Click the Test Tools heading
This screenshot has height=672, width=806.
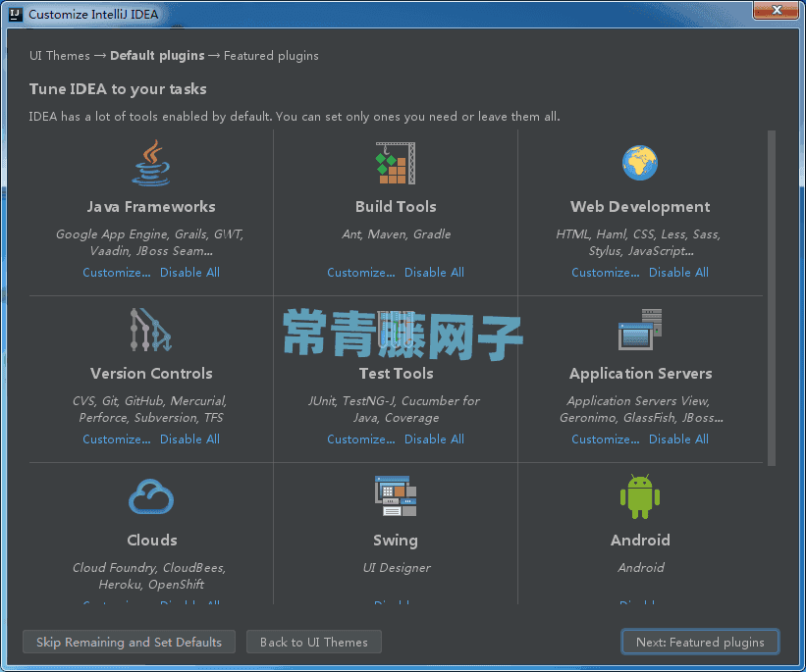tap(396, 374)
